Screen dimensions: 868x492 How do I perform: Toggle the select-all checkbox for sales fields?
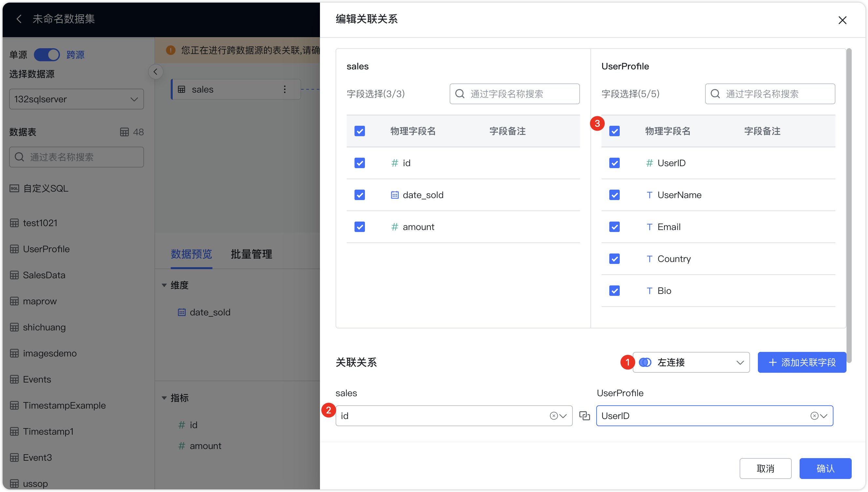click(359, 131)
